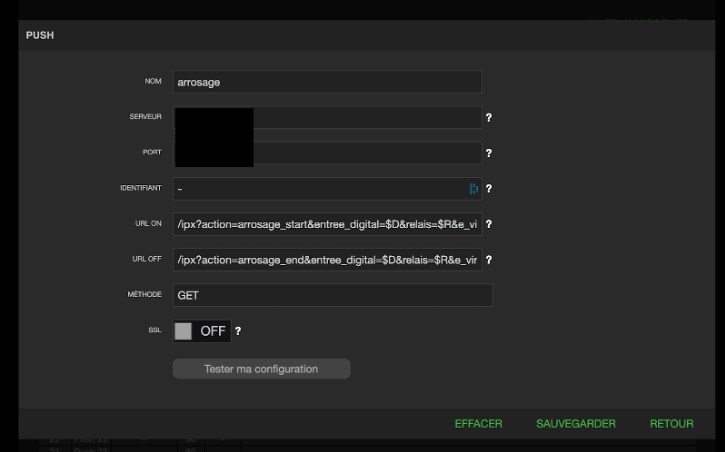Click the URL OFF field with arrosage_end
725x452 pixels.
point(327,260)
